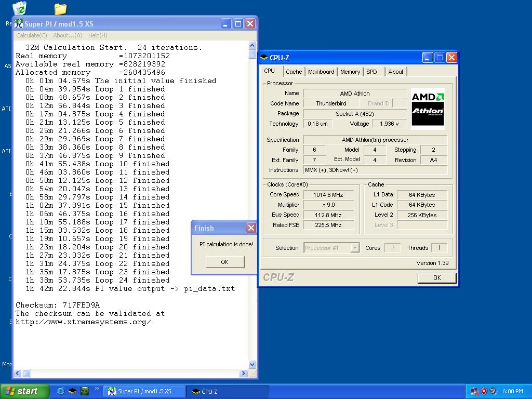Click the Super PI scroll down arrow
This screenshot has height=399, width=532.
[x=252, y=364]
